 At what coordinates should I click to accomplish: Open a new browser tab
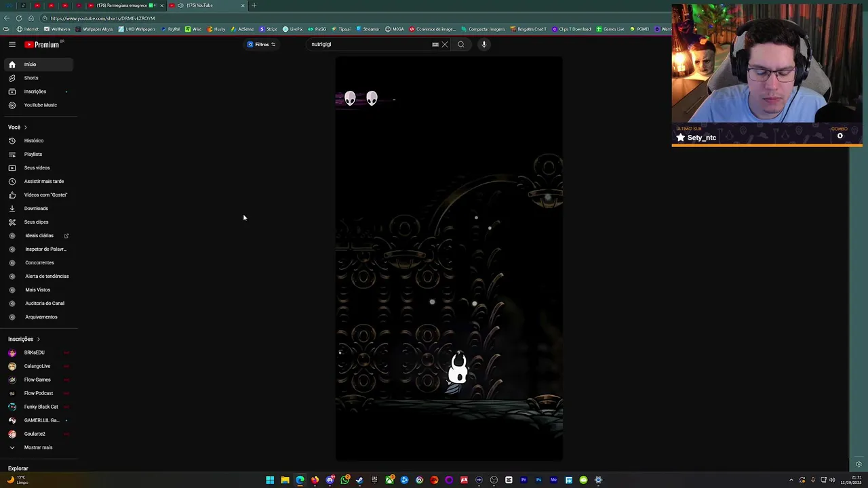point(254,5)
